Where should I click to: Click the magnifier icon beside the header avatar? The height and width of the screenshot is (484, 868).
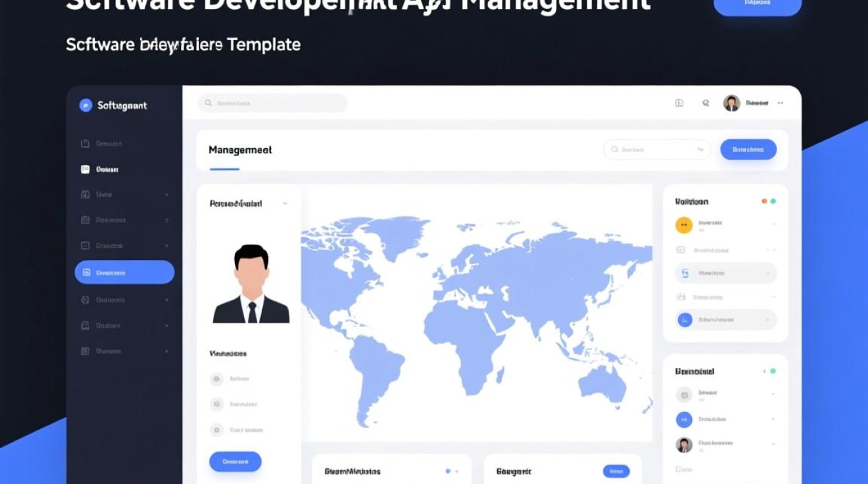(706, 103)
